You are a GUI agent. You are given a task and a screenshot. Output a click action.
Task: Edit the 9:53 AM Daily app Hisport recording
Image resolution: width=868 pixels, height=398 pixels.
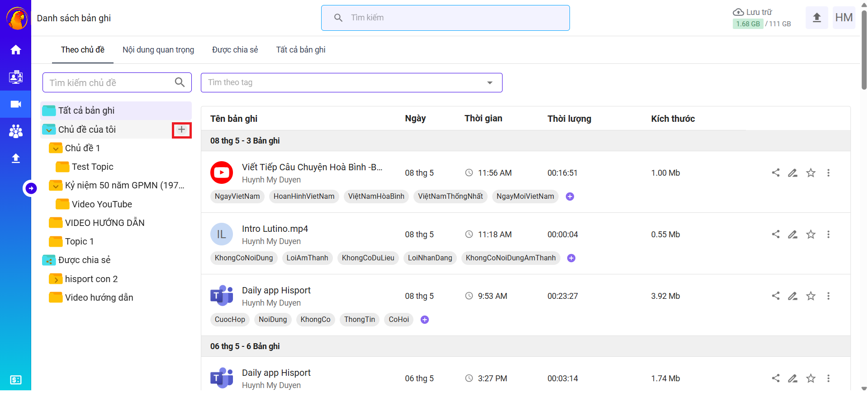coord(793,296)
